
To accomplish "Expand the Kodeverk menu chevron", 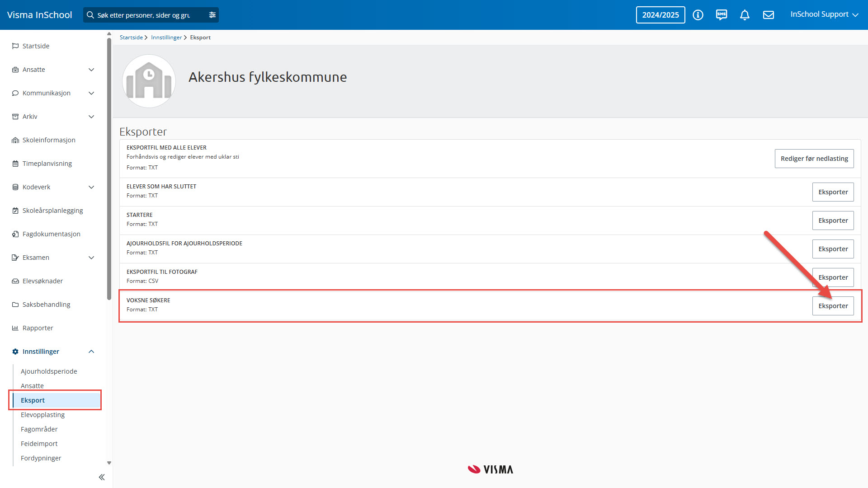I will 91,187.
